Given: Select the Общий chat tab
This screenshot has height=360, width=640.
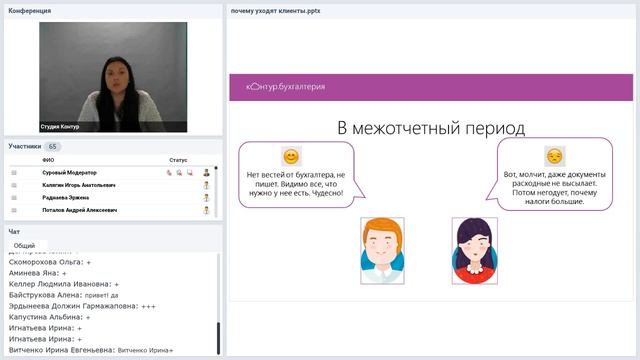Looking at the screenshot, I should click(24, 246).
